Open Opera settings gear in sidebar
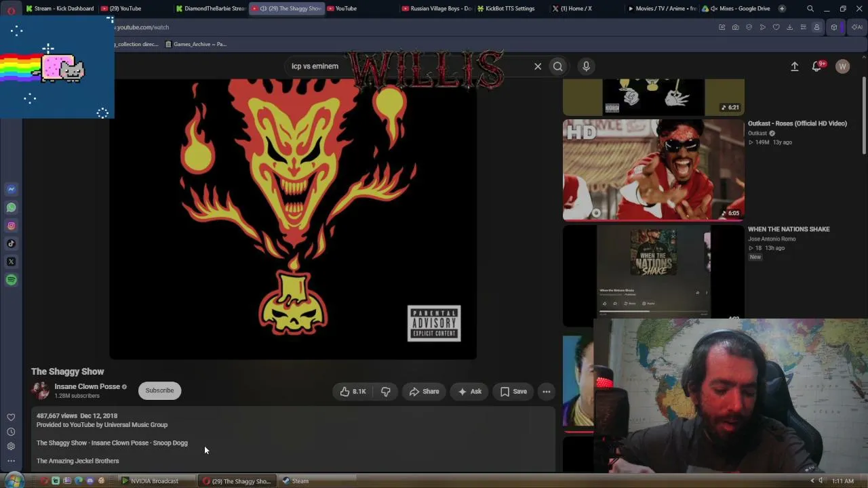This screenshot has height=488, width=868. 11,446
